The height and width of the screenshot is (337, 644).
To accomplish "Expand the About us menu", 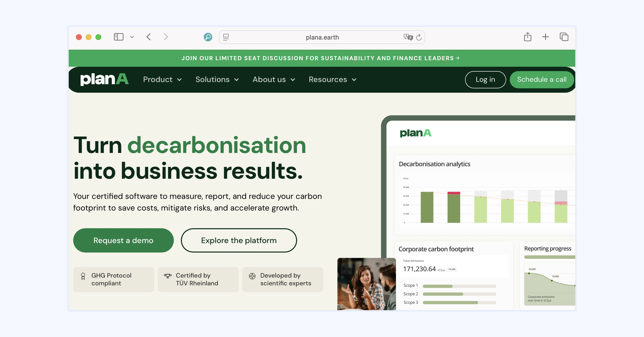I will [x=274, y=80].
